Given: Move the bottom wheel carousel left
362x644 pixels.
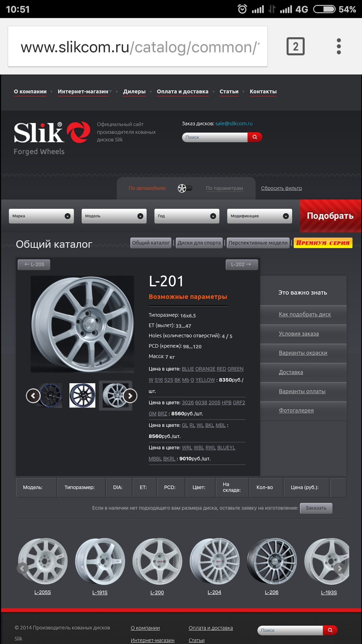Looking at the screenshot, I should click(22, 568).
